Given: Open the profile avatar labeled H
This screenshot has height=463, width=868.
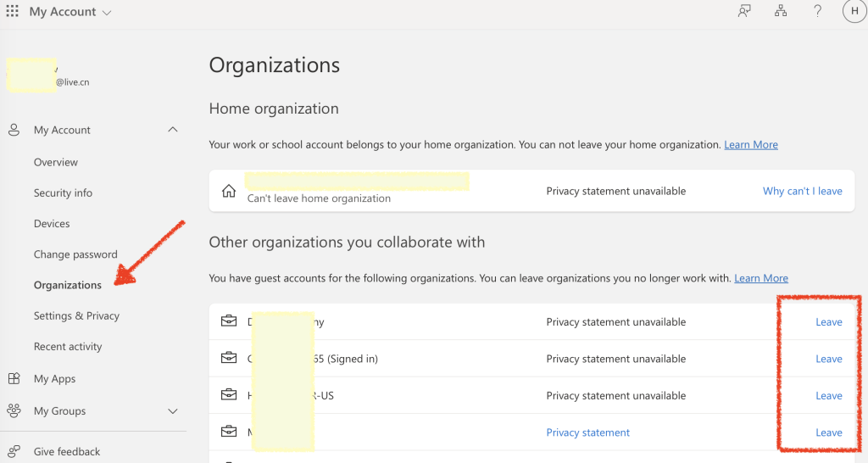Looking at the screenshot, I should click(x=854, y=12).
